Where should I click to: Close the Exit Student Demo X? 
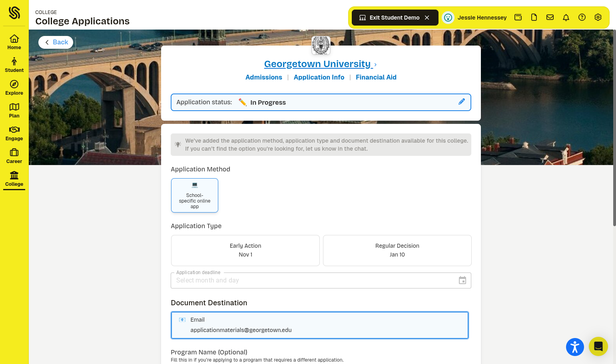[x=427, y=18]
